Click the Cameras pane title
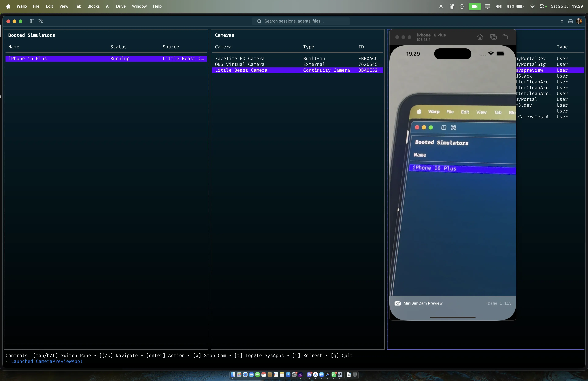Image resolution: width=588 pixels, height=381 pixels. coord(224,35)
